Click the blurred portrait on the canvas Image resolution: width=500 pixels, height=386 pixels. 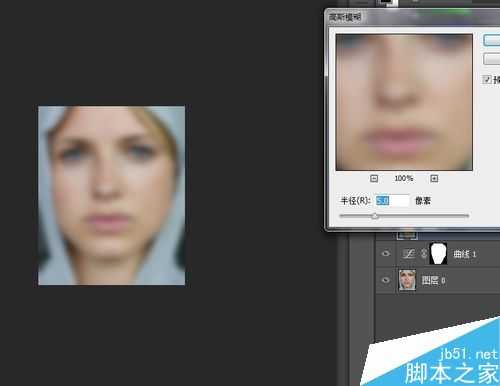pos(112,196)
